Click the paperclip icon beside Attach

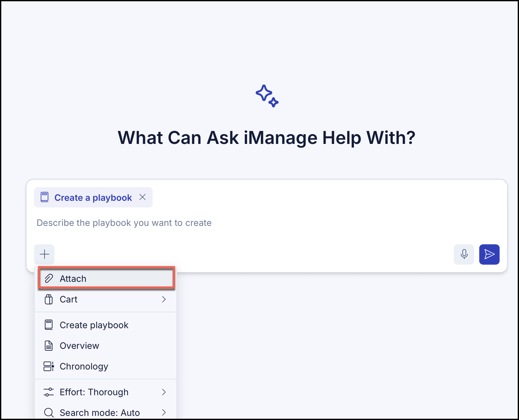point(49,278)
